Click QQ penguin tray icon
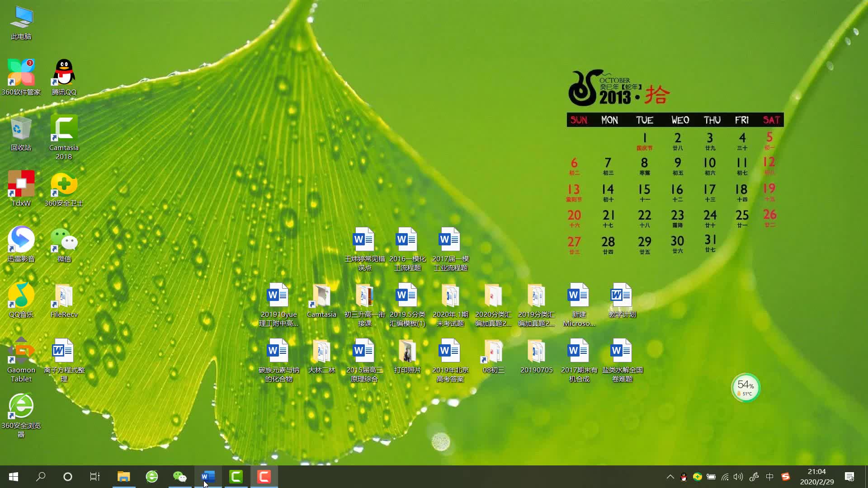The height and width of the screenshot is (488, 868). pos(684,477)
